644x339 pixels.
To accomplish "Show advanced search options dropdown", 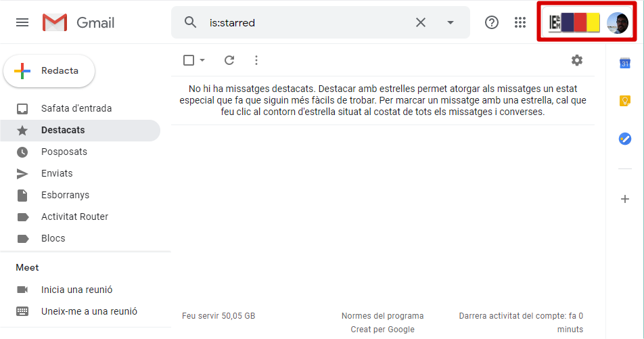I will tap(451, 22).
